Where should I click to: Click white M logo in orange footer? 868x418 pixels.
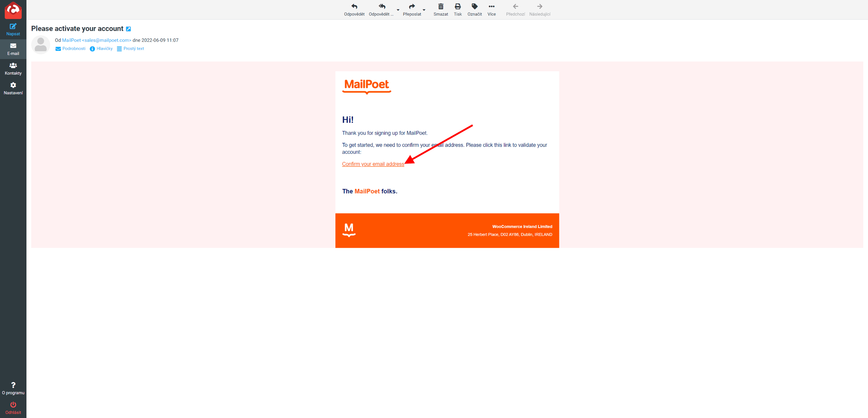(349, 230)
